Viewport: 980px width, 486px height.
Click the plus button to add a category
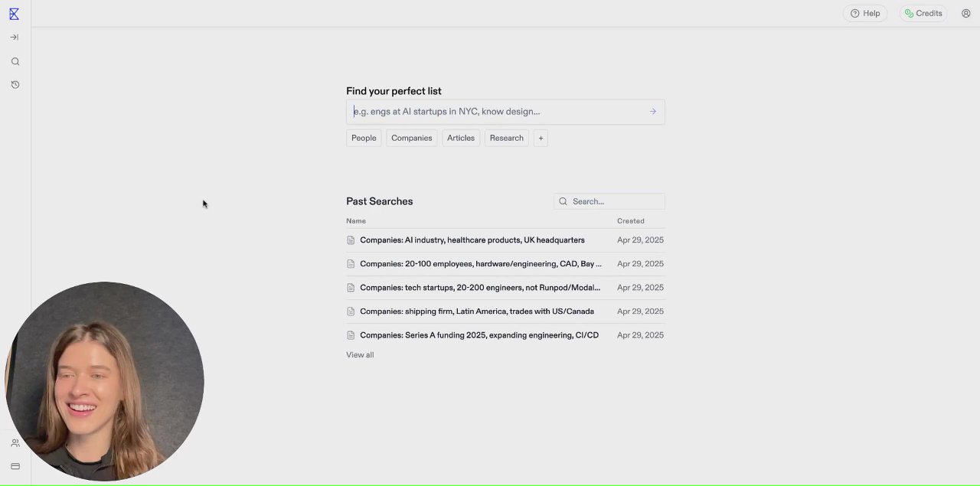[541, 139]
